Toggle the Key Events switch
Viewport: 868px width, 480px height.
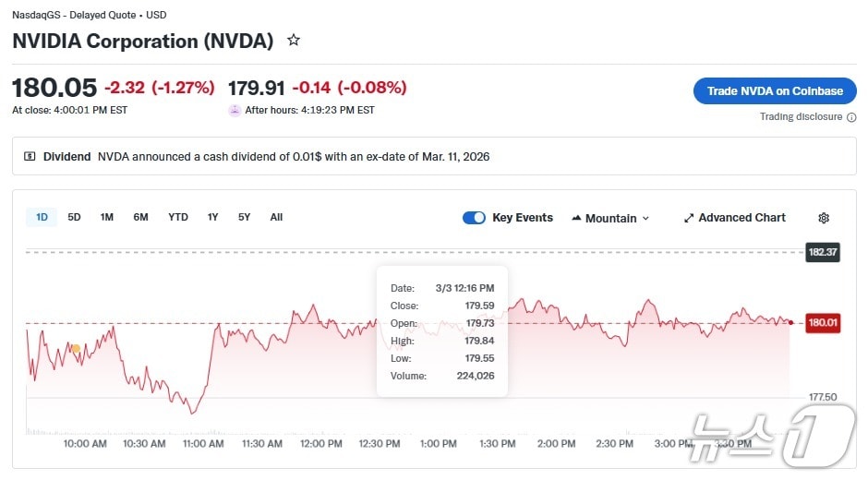click(x=474, y=218)
